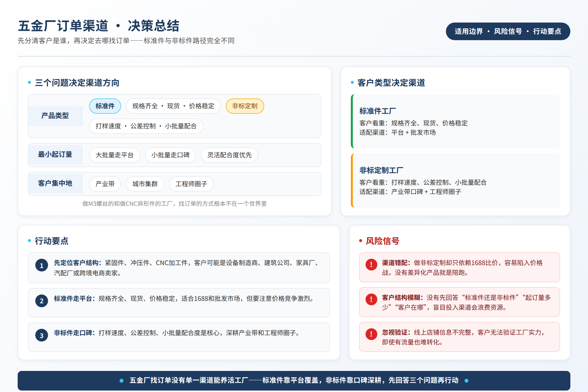The height and width of the screenshot is (392, 588).
Task: Click the 客户集中地 row label
Action: tap(55, 183)
